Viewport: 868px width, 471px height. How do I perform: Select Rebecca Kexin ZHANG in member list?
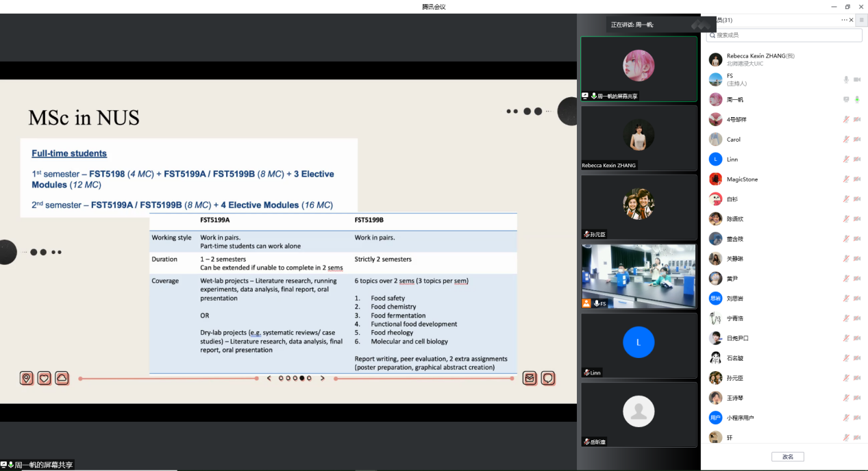[760, 56]
